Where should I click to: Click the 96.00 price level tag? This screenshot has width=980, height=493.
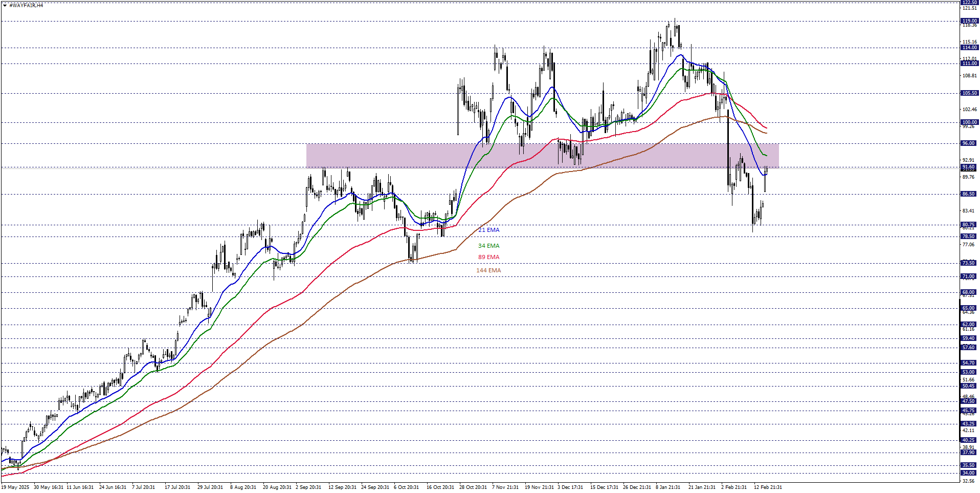click(969, 143)
